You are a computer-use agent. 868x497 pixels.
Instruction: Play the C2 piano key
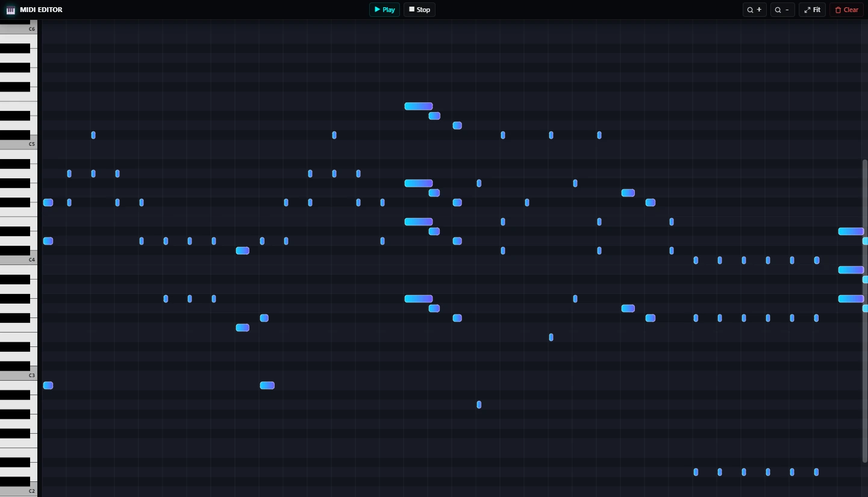(x=19, y=492)
